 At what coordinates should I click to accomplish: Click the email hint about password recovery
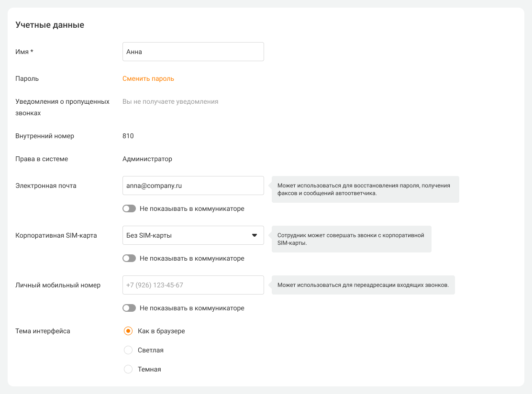(366, 189)
